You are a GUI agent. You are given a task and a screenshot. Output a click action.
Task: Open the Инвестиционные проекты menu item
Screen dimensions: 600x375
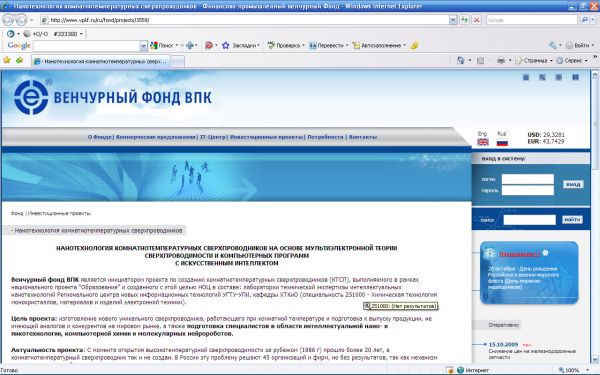[x=267, y=137]
